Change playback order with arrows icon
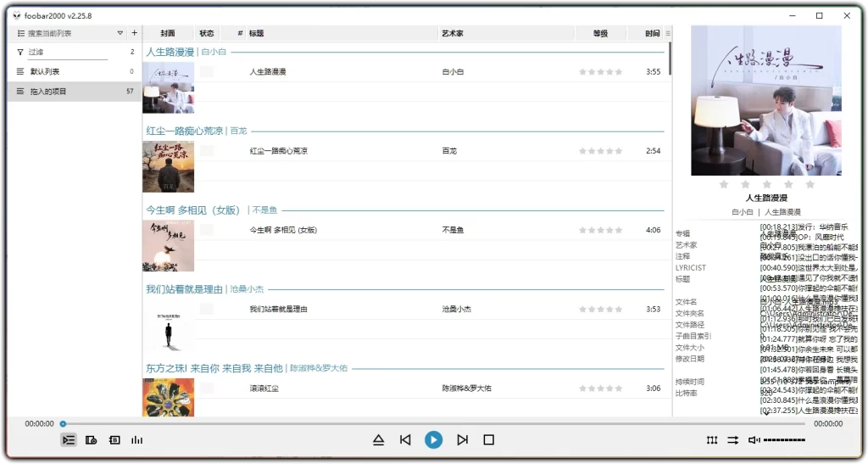The image size is (868, 464). (x=733, y=440)
